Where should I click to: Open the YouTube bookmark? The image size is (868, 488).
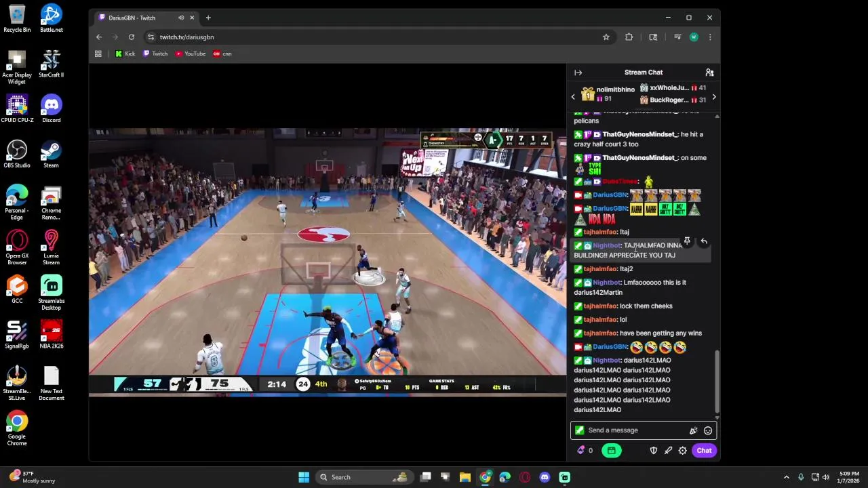click(191, 54)
